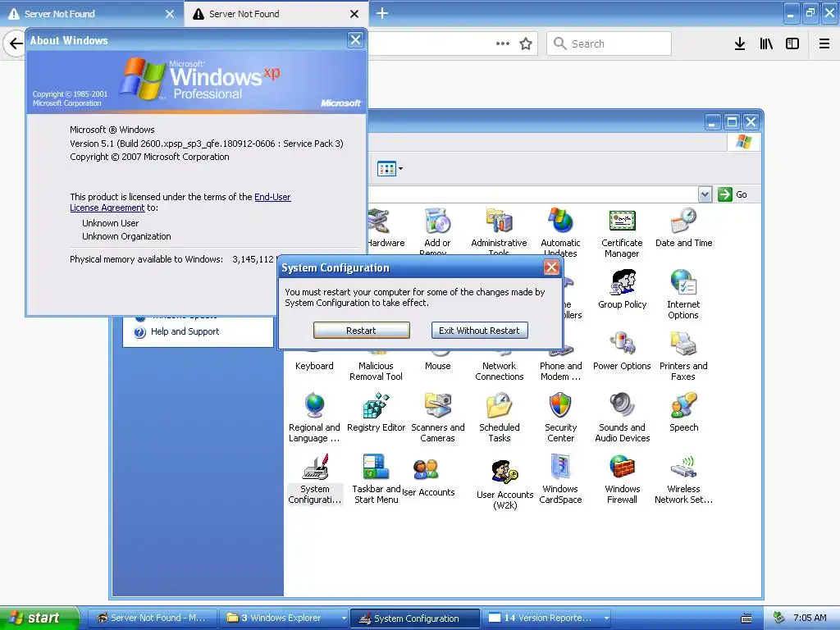
Task: Expand the Explorer address bar dropdown
Action: (705, 194)
